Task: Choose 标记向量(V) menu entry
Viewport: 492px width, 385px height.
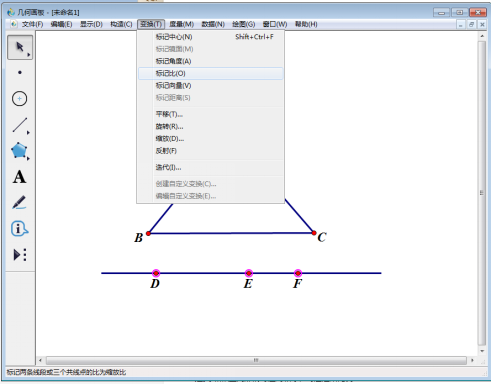Action: coord(211,86)
